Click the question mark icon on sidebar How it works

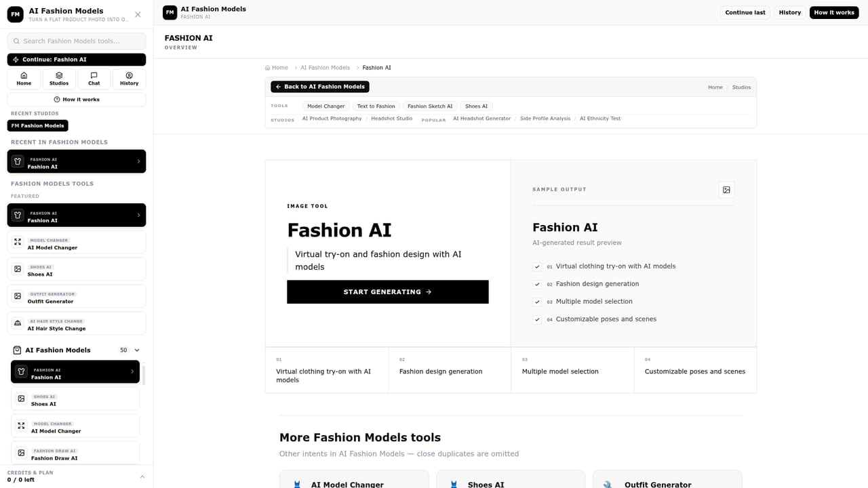click(57, 100)
